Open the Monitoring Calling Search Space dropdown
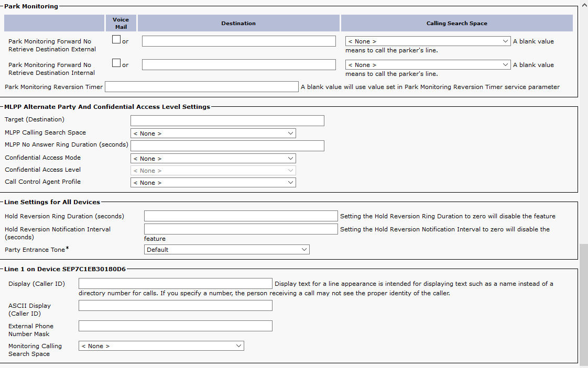The height and width of the screenshot is (368, 588). click(x=161, y=346)
